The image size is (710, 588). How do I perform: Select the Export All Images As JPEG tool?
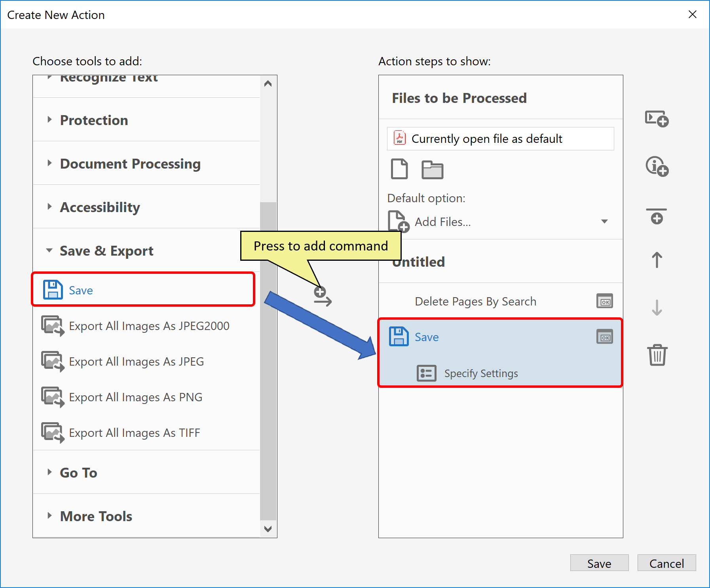pyautogui.click(x=136, y=361)
